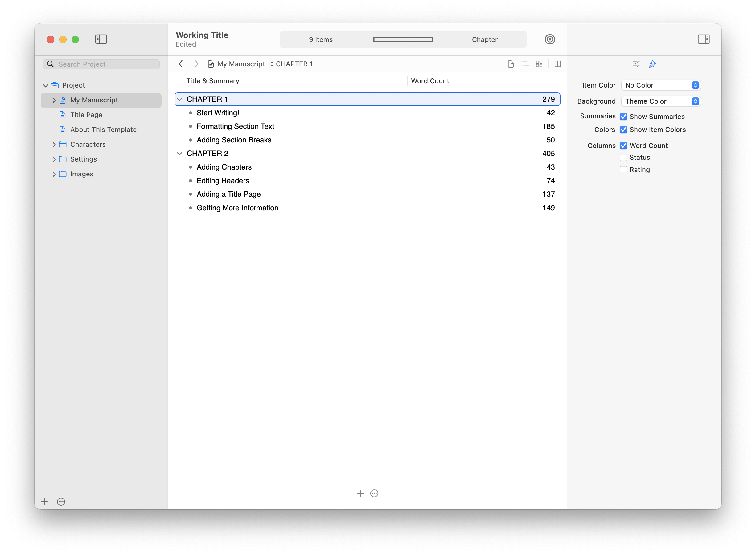This screenshot has height=555, width=756.
Task: Open the inspector style pin tab
Action: point(652,64)
